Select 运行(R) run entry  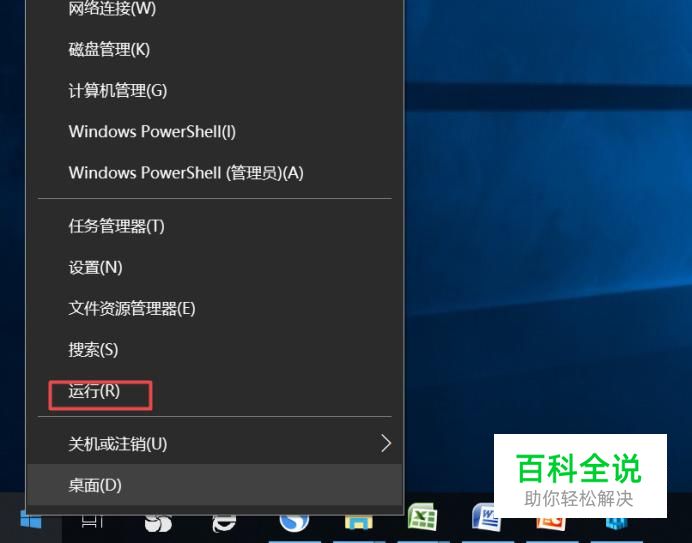[x=214, y=391]
